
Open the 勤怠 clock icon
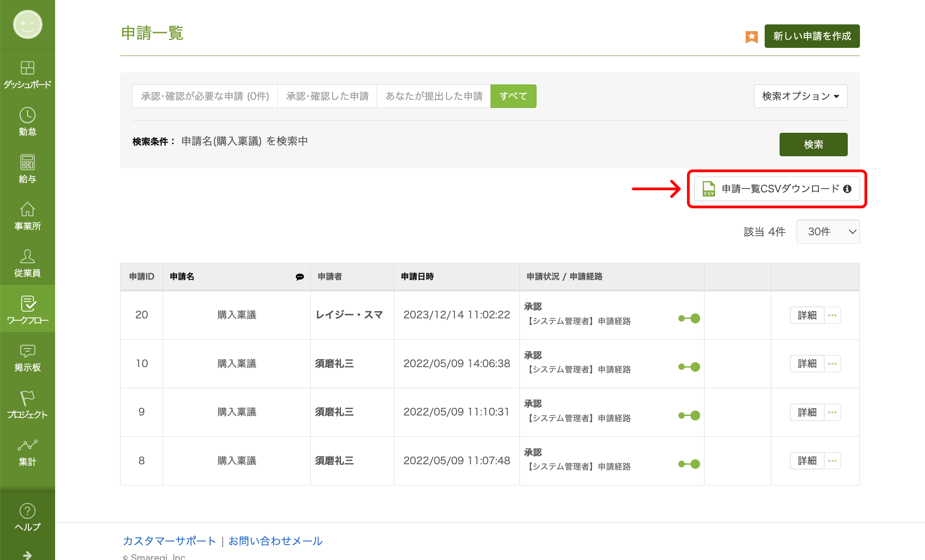click(28, 115)
